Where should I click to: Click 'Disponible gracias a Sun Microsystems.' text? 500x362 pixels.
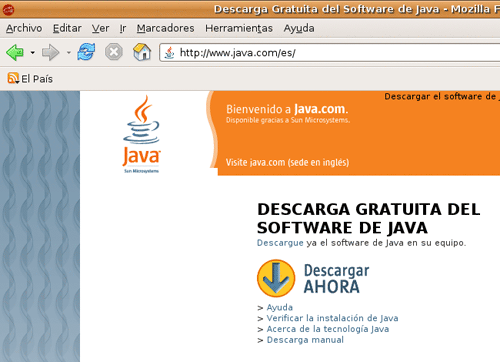(288, 120)
